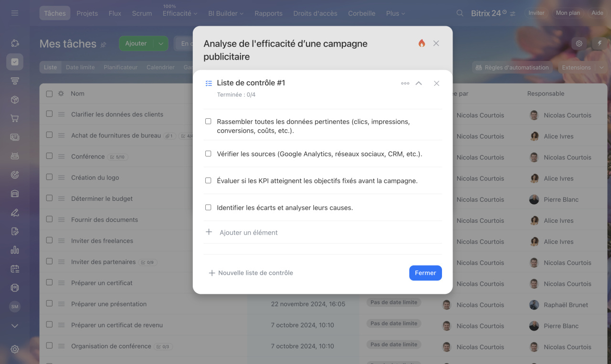
Task: Remove Liste de contrôle #1 with its X icon
Action: (x=436, y=83)
